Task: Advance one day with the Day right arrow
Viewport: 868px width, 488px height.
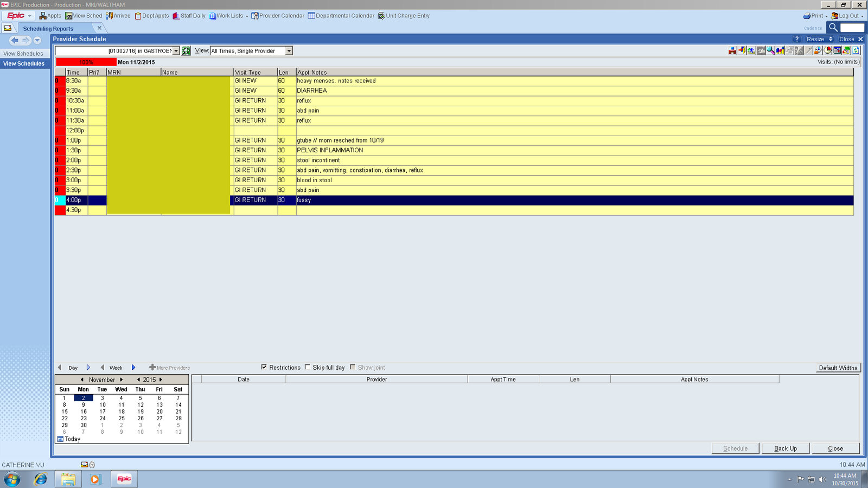Action: pyautogui.click(x=88, y=368)
